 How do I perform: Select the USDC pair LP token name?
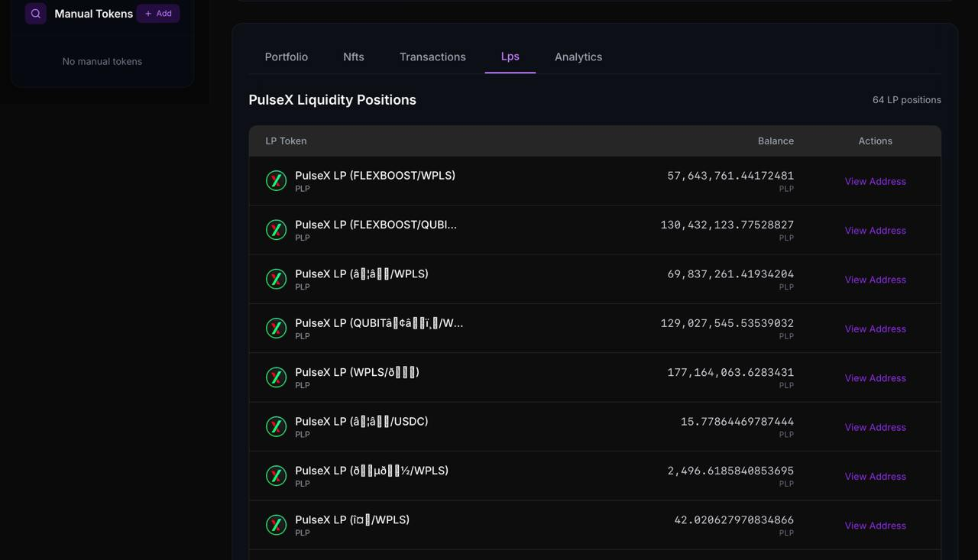coord(361,422)
